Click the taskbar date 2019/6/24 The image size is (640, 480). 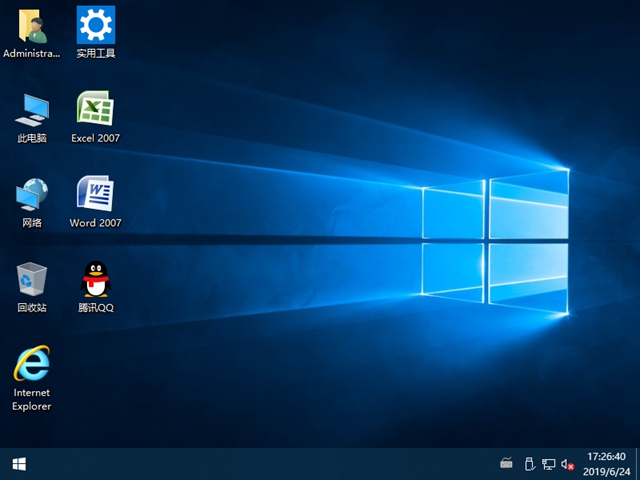608,471
